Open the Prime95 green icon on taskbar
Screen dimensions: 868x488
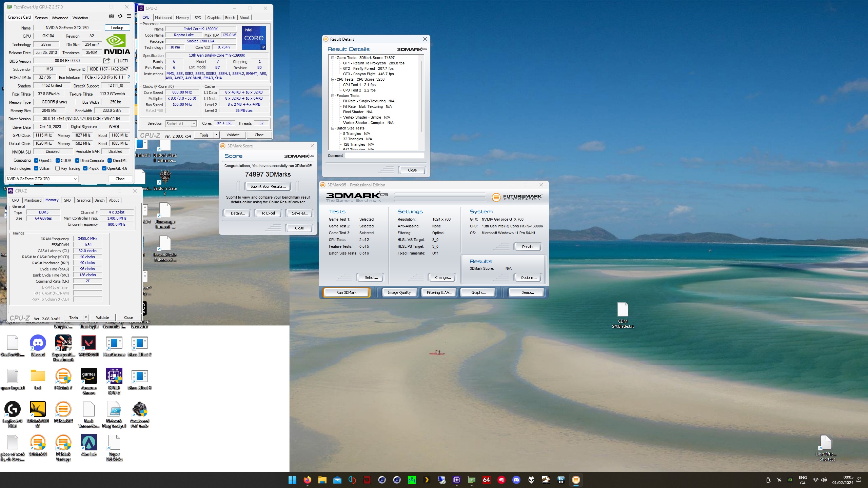412,480
